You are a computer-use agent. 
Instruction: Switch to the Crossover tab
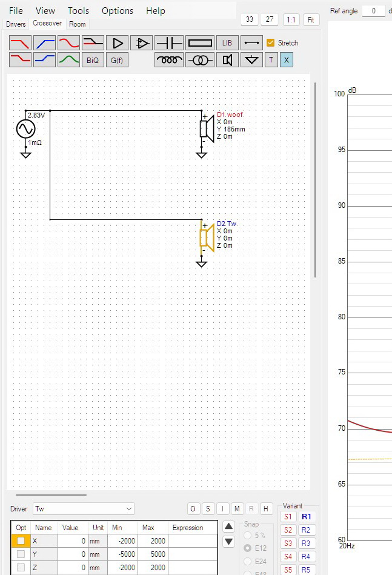[47, 23]
